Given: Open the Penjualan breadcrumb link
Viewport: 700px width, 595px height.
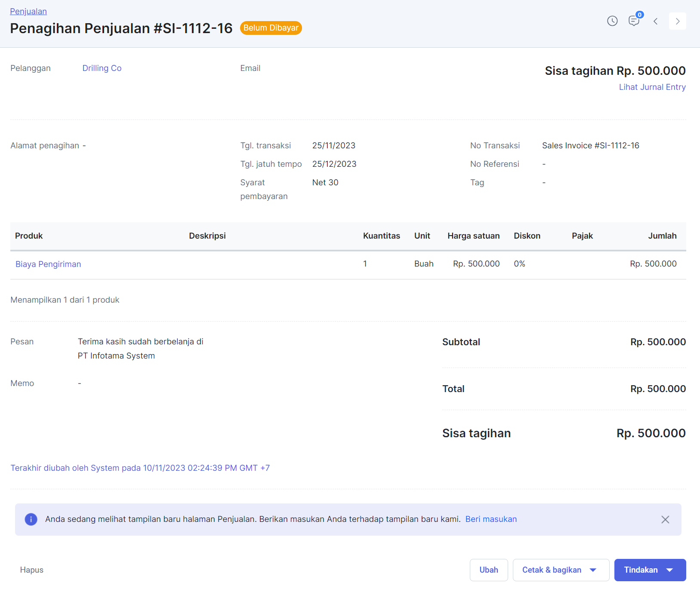Looking at the screenshot, I should click(28, 12).
